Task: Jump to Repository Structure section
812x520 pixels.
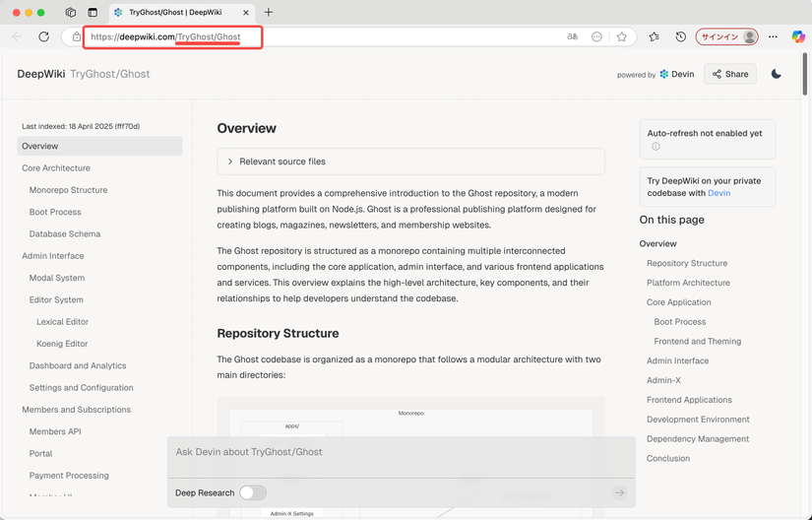Action: coord(687,264)
